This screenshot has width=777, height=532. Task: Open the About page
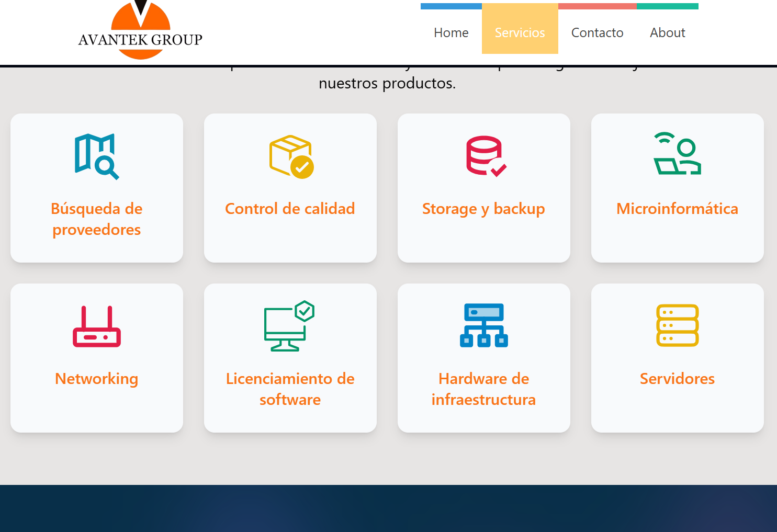pyautogui.click(x=668, y=32)
